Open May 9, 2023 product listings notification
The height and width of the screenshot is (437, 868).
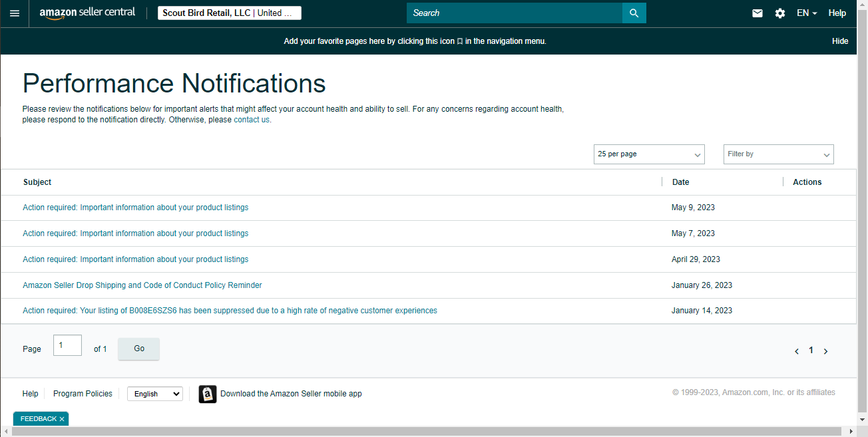pyautogui.click(x=136, y=208)
